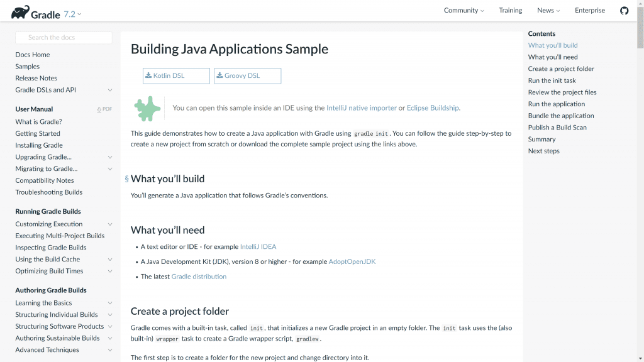
Task: Expand Gradle DSLs and API section
Action: tap(110, 90)
